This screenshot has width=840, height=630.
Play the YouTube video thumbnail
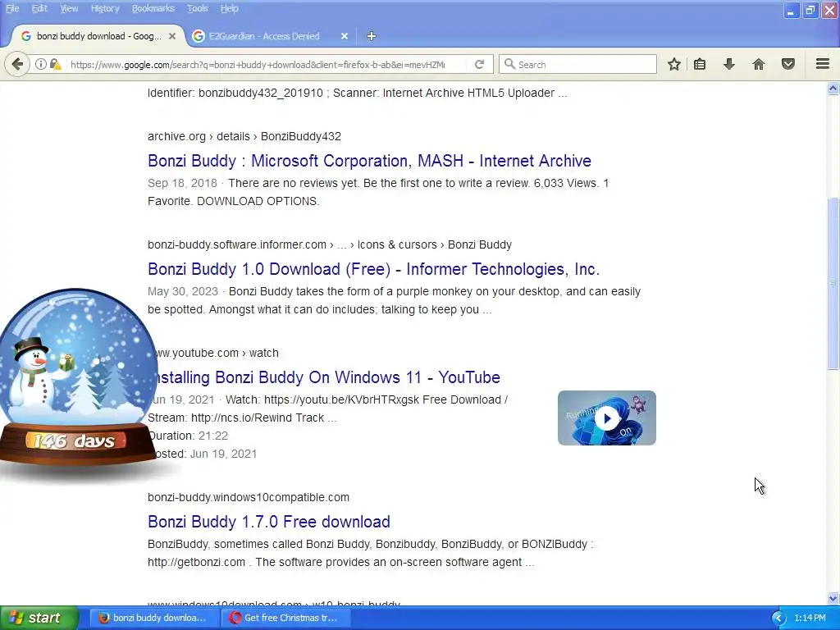click(x=606, y=418)
